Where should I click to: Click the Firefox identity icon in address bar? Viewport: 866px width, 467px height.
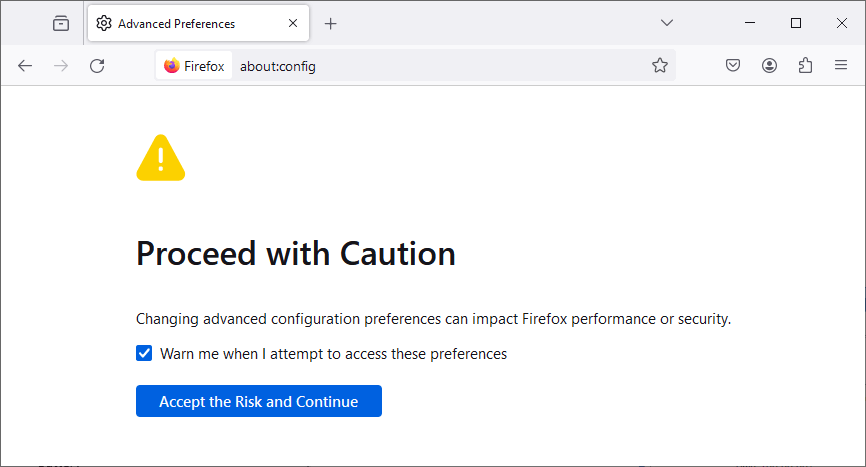coord(194,66)
